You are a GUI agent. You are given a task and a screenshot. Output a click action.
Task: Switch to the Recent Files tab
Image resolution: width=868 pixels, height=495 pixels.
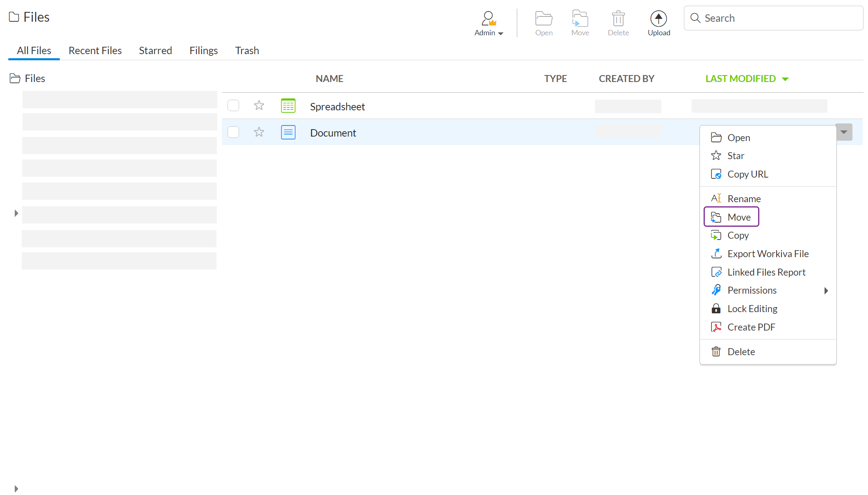click(x=95, y=50)
